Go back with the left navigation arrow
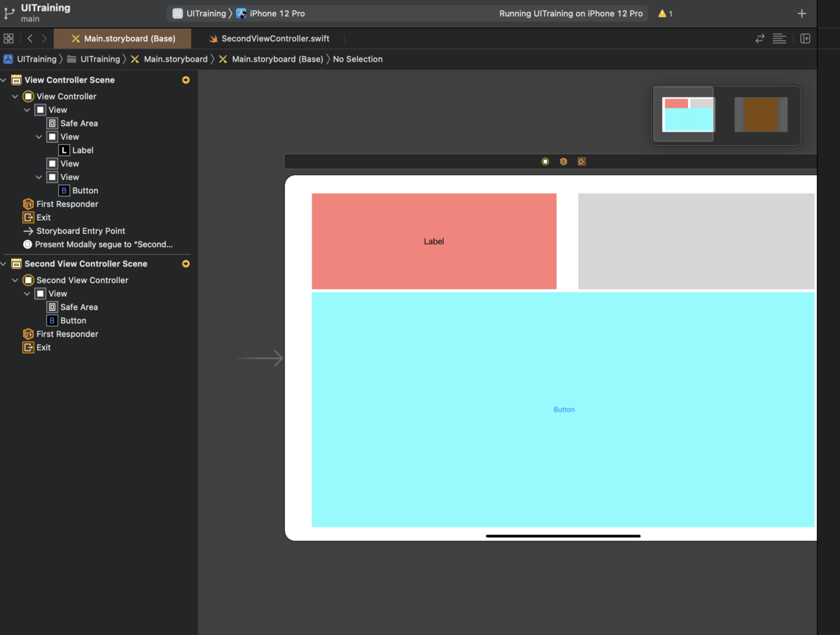The height and width of the screenshot is (635, 840). (30, 39)
